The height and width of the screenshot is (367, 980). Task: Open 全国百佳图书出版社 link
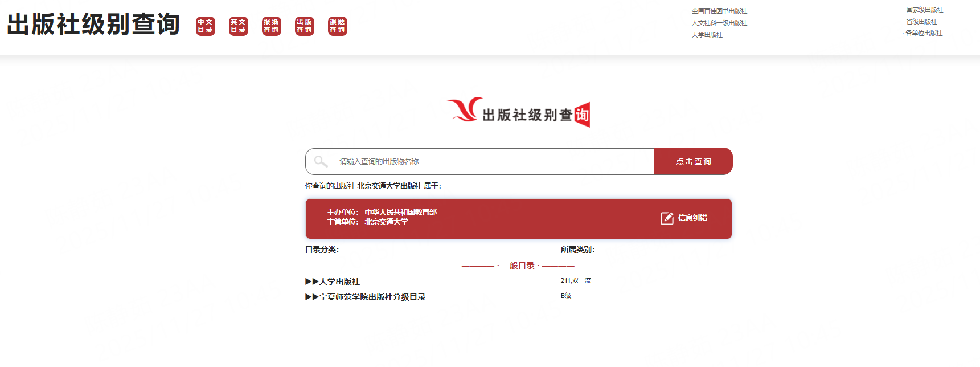point(719,11)
